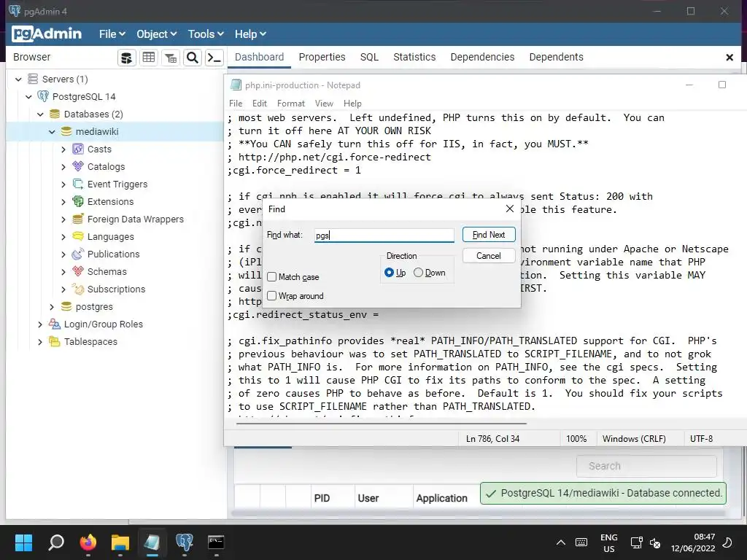Open the Search Objects magnifier icon
This screenshot has height=560, width=747.
pyautogui.click(x=193, y=58)
